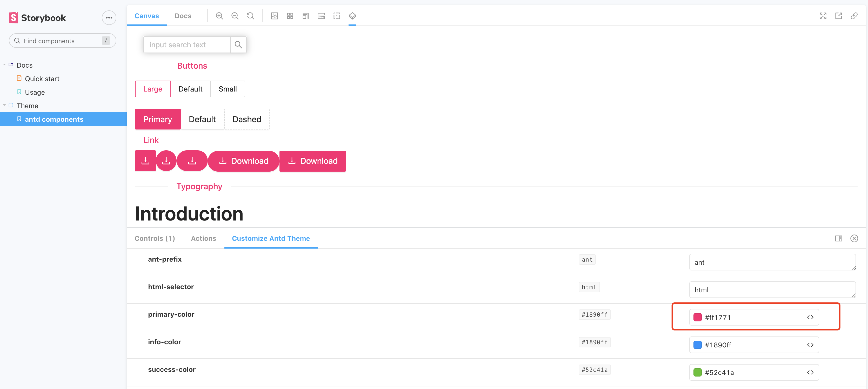Image resolution: width=868 pixels, height=389 pixels.
Task: Open the Controls (1) tab
Action: point(155,238)
